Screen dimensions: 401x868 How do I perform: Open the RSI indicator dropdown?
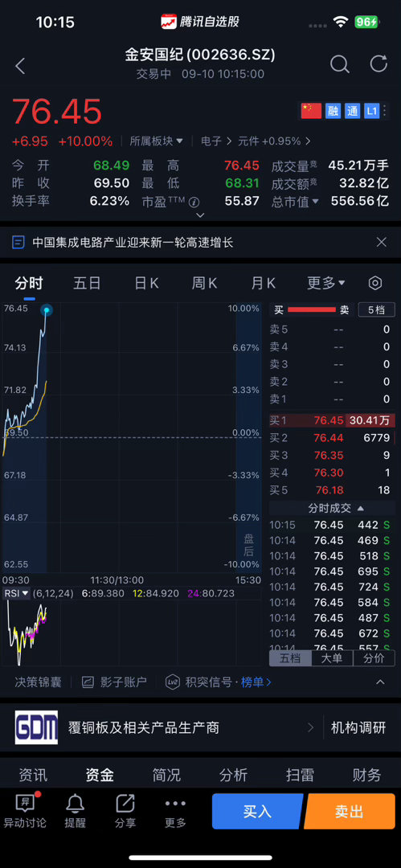point(16,593)
